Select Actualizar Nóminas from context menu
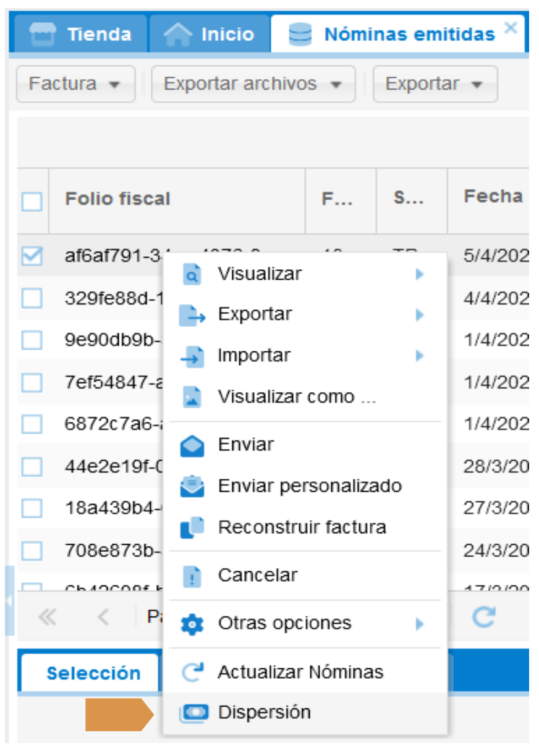This screenshot has height=756, width=539. point(300,672)
